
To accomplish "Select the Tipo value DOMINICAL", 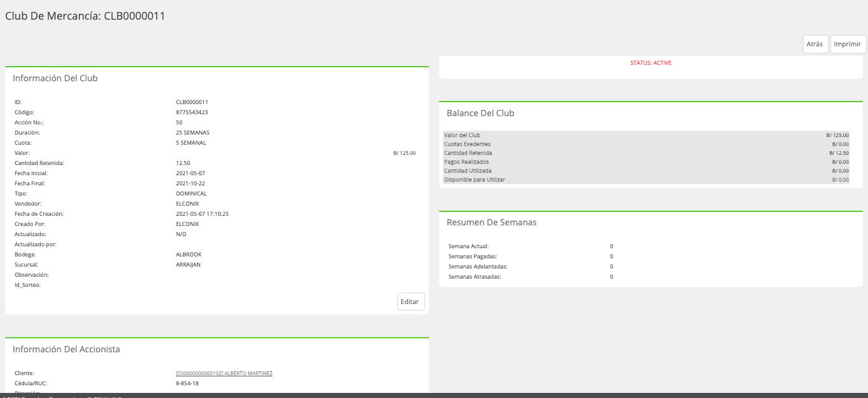I will pyautogui.click(x=191, y=194).
